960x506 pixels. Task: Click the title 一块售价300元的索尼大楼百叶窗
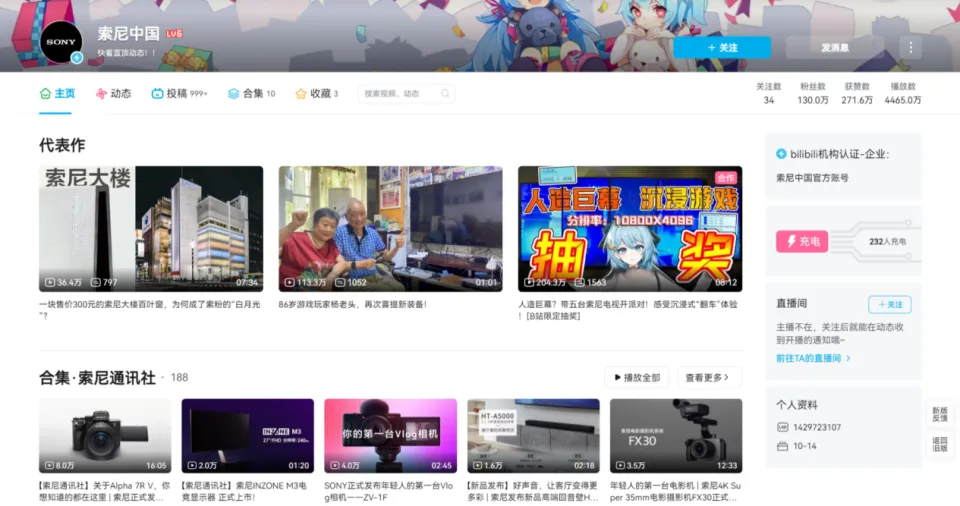150,310
